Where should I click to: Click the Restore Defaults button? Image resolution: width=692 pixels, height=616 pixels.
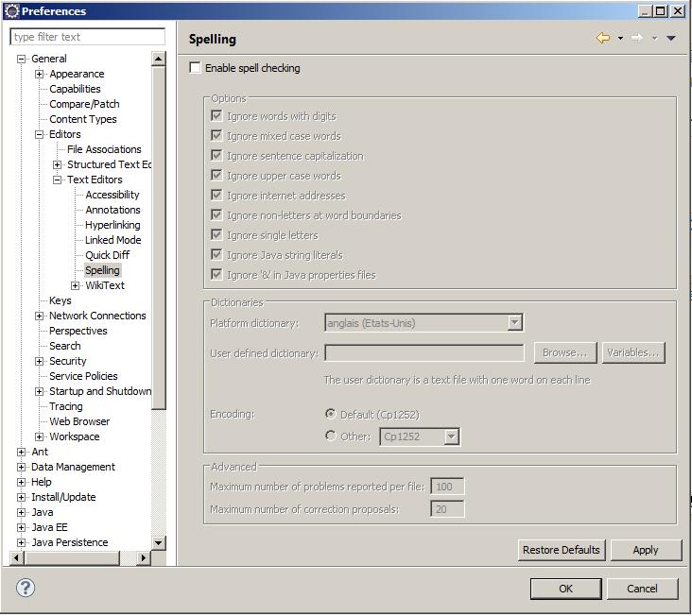click(x=561, y=550)
